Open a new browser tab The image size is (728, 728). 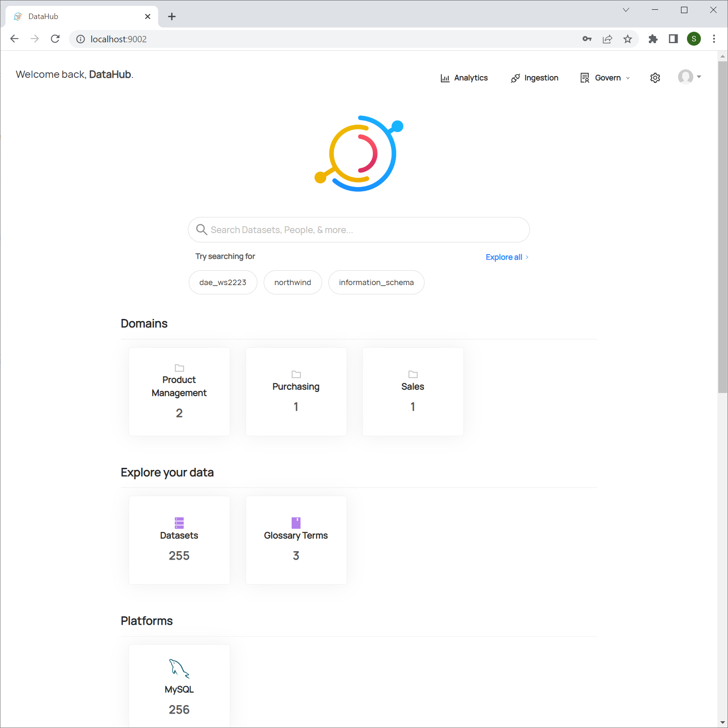tap(172, 16)
